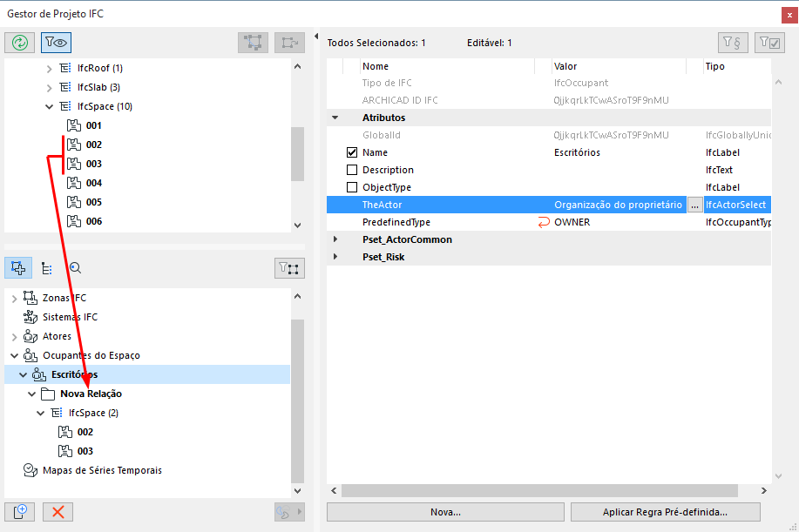Select the Nova Relação folder item
Screen dimensions: 799x532
pyautogui.click(x=91, y=394)
